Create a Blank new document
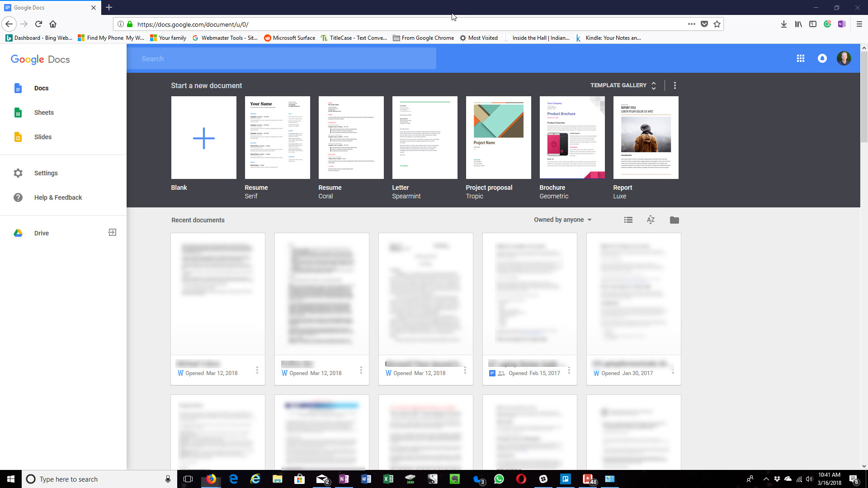This screenshot has height=488, width=868. (204, 137)
